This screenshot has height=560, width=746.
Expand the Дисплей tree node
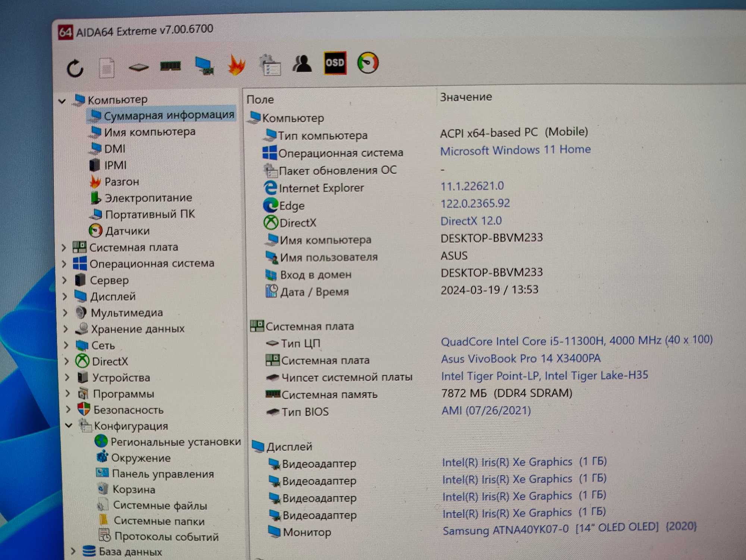[65, 296]
